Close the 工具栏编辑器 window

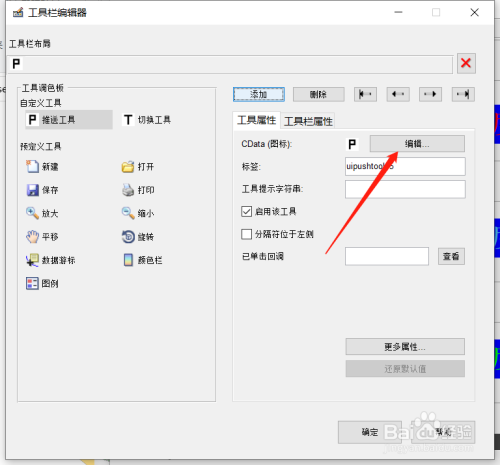click(x=474, y=13)
